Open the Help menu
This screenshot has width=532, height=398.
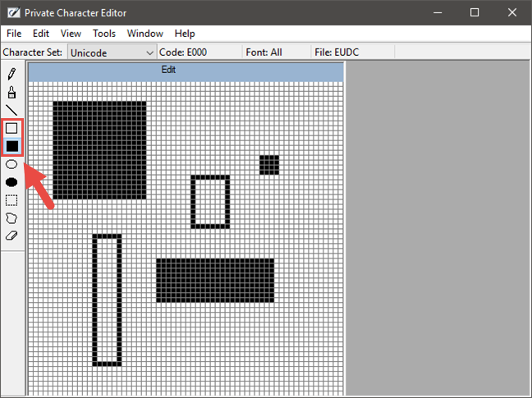tap(185, 34)
